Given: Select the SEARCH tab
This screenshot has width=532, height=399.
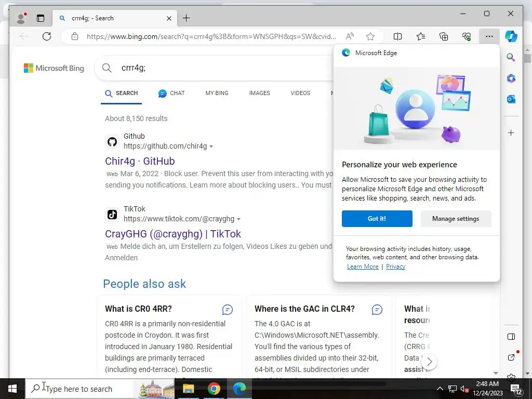Looking at the screenshot, I should (x=122, y=94).
